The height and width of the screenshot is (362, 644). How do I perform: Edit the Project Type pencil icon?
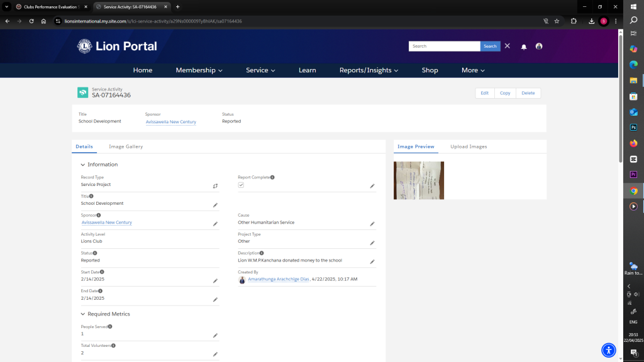pos(372,243)
